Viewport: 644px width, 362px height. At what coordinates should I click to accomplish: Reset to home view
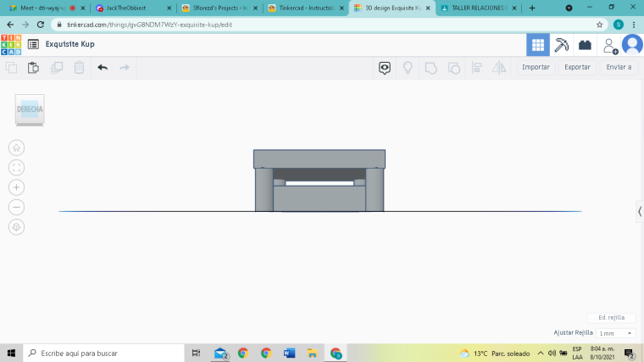point(16,148)
